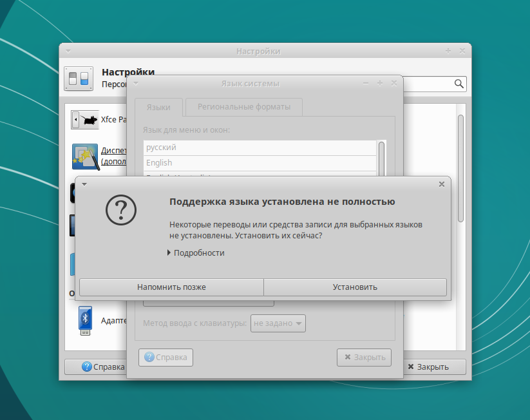Open Bluetooth adapters icon

click(85, 321)
